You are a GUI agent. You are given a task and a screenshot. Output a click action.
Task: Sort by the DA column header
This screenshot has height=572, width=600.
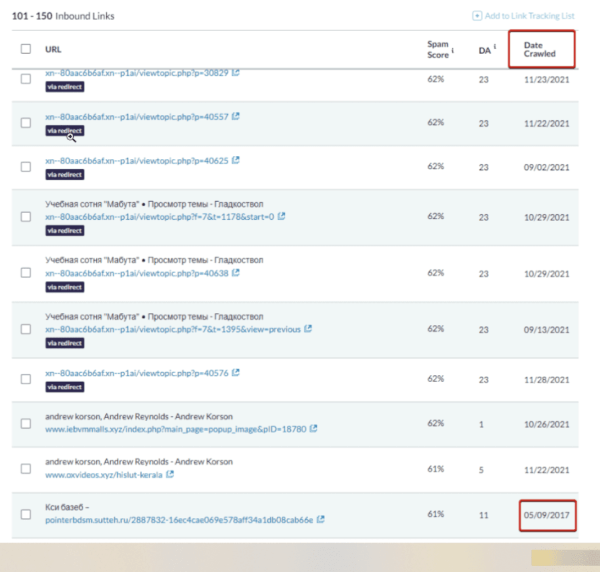485,48
